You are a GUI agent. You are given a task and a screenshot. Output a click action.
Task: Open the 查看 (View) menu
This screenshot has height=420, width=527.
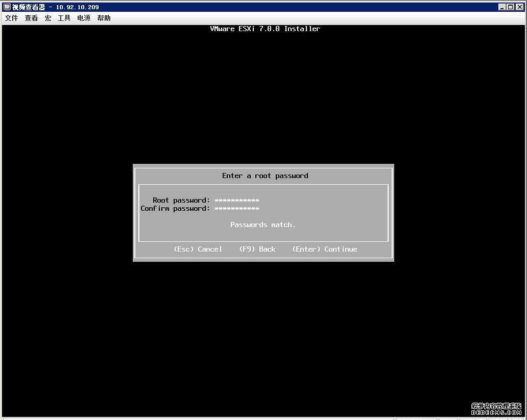click(x=31, y=18)
